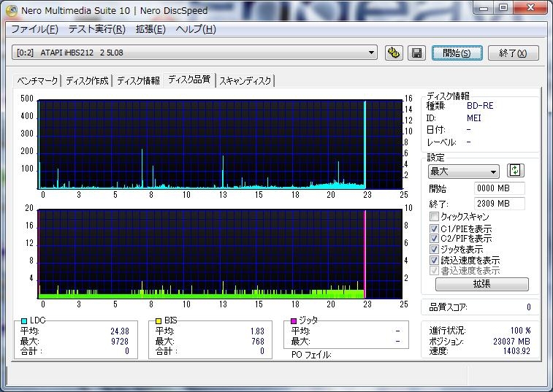Open the 最大 speed dropdown
The width and height of the screenshot is (553, 392).
tap(463, 172)
